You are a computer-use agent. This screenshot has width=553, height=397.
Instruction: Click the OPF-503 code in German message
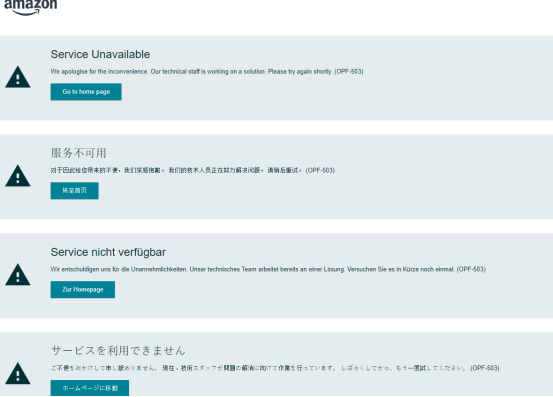(471, 269)
